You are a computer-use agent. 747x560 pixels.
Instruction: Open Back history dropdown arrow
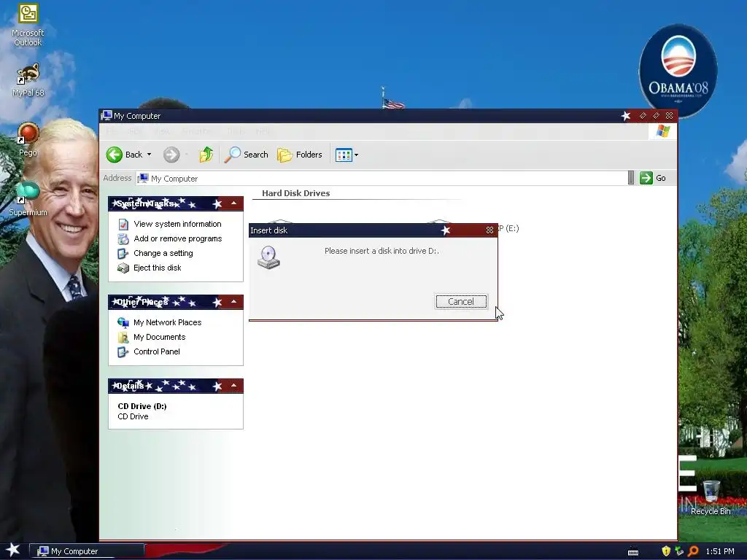[149, 155]
